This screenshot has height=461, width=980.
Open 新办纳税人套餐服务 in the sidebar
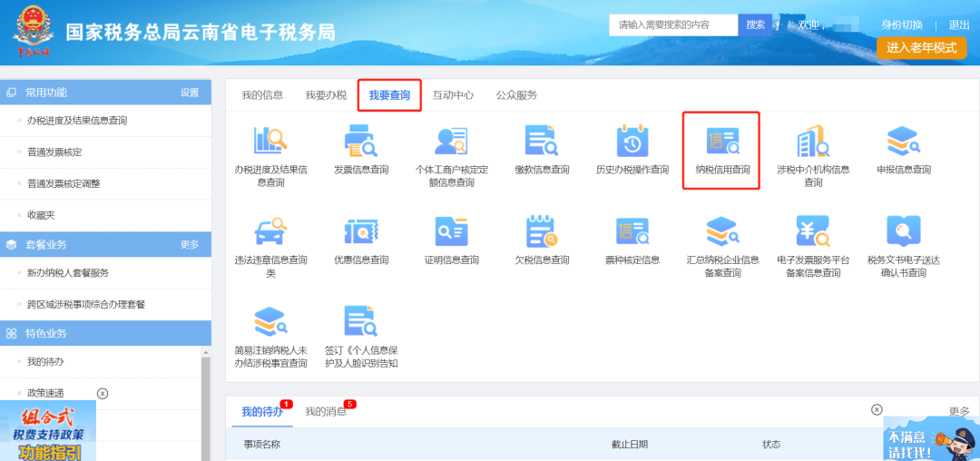68,273
